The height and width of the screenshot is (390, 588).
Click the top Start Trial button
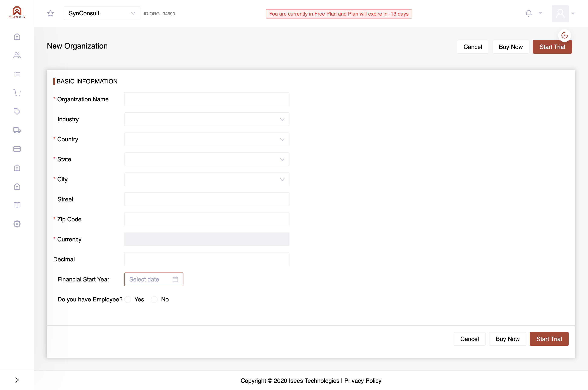pos(552,47)
